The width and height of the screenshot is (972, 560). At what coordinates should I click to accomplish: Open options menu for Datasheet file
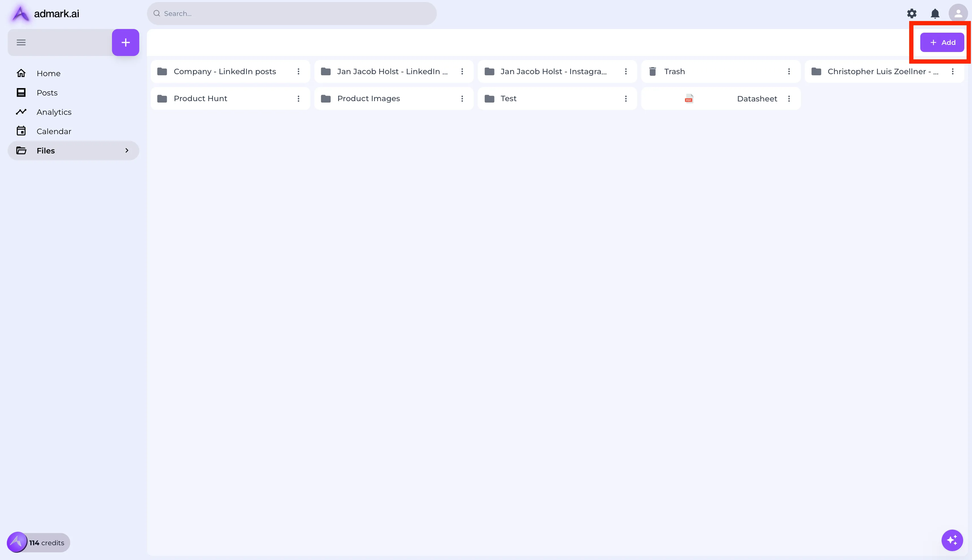click(x=788, y=99)
